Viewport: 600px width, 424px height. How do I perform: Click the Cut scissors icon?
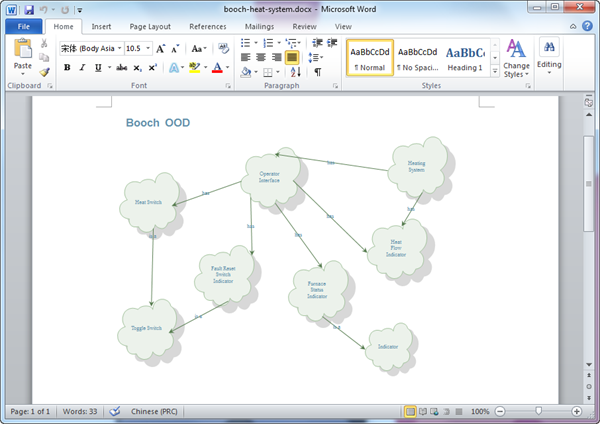tap(44, 43)
